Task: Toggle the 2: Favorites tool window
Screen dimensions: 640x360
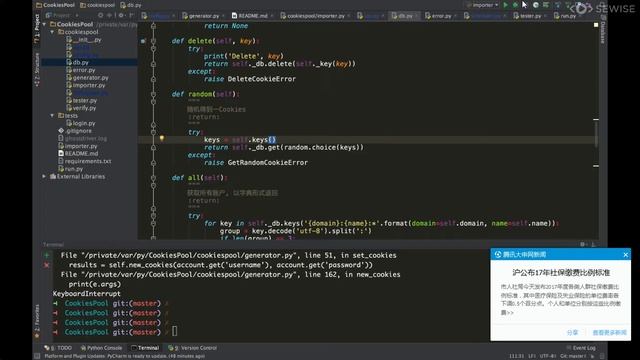Action: point(37,322)
